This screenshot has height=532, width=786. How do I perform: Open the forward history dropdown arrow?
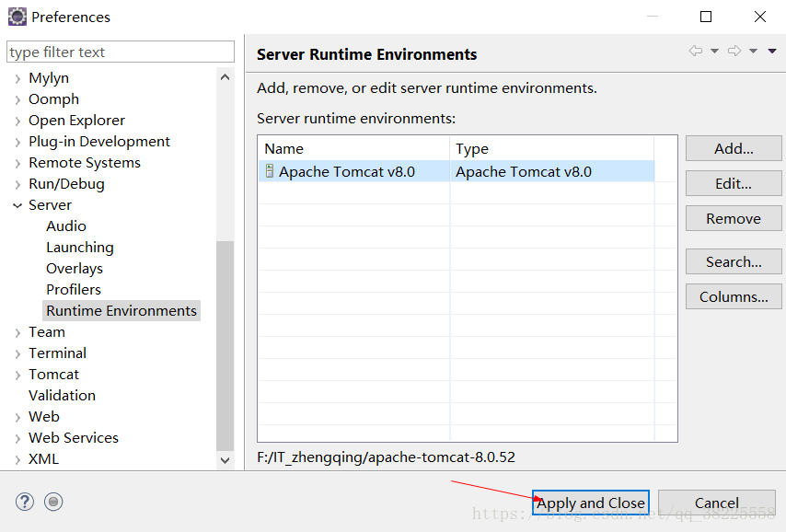tap(754, 52)
